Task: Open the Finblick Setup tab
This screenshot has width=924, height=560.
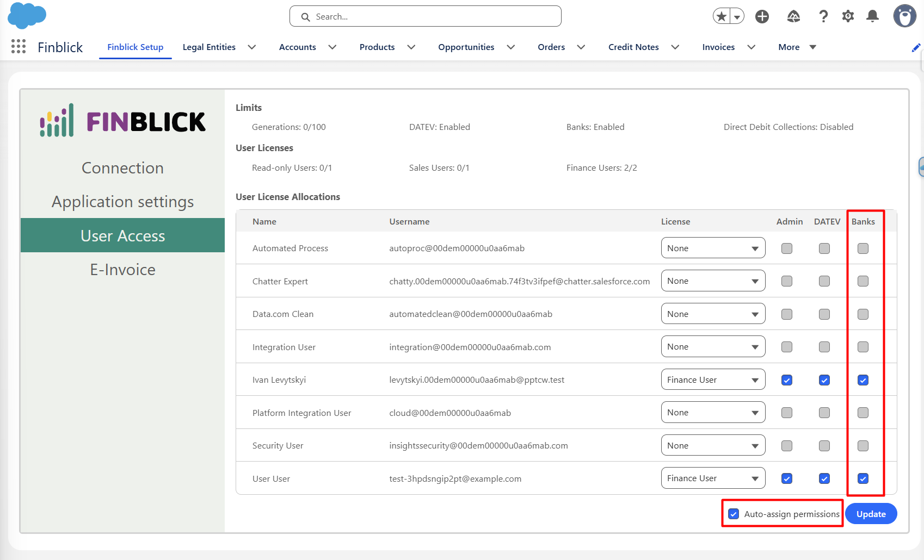Action: [x=135, y=47]
